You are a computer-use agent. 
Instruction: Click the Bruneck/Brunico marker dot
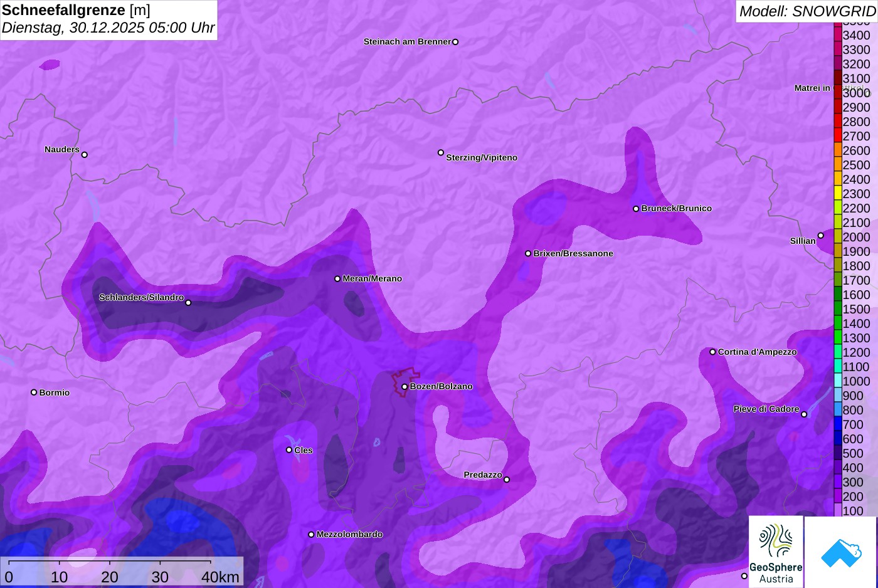636,209
